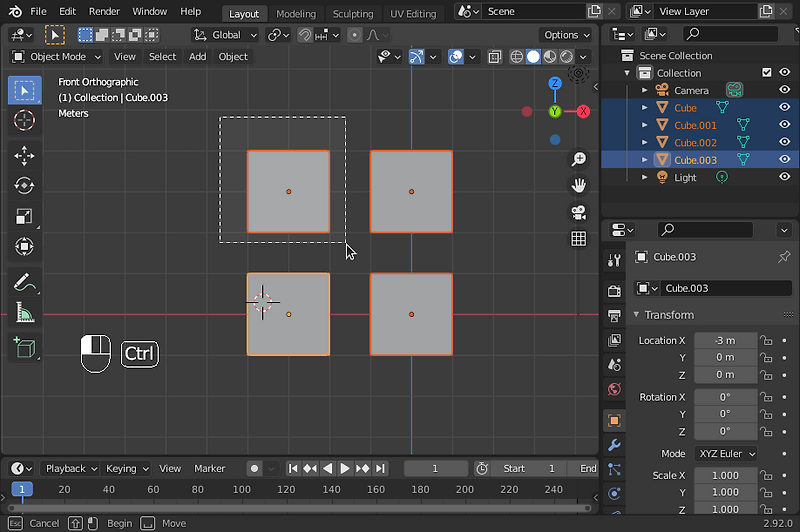The width and height of the screenshot is (800, 532).
Task: Hide Cube.003 in the outliner
Action: point(784,160)
